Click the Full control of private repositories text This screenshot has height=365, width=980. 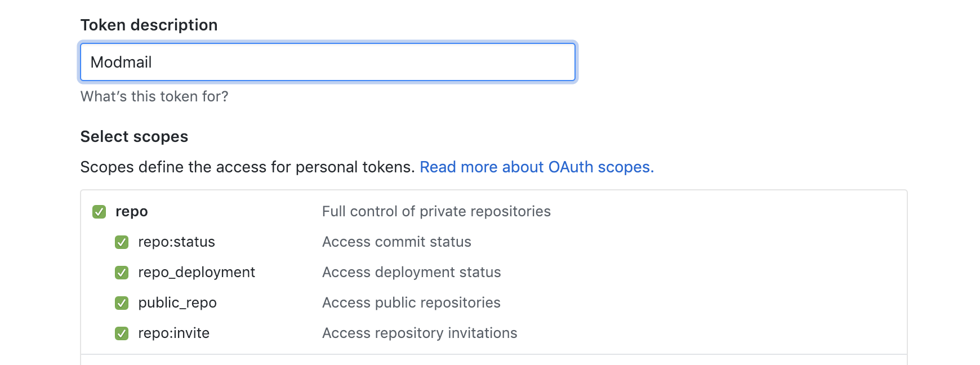pyautogui.click(x=436, y=212)
